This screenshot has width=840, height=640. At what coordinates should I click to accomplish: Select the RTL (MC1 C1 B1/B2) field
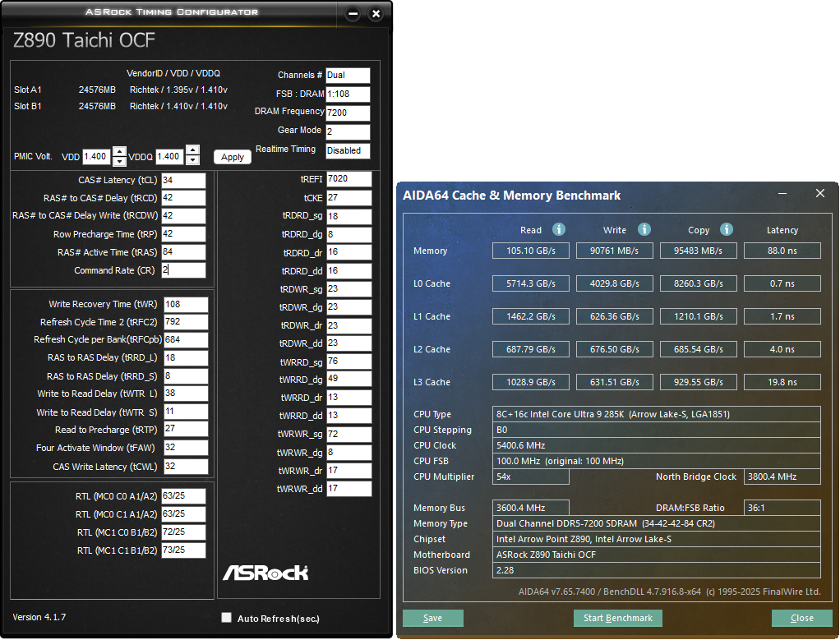(x=183, y=550)
